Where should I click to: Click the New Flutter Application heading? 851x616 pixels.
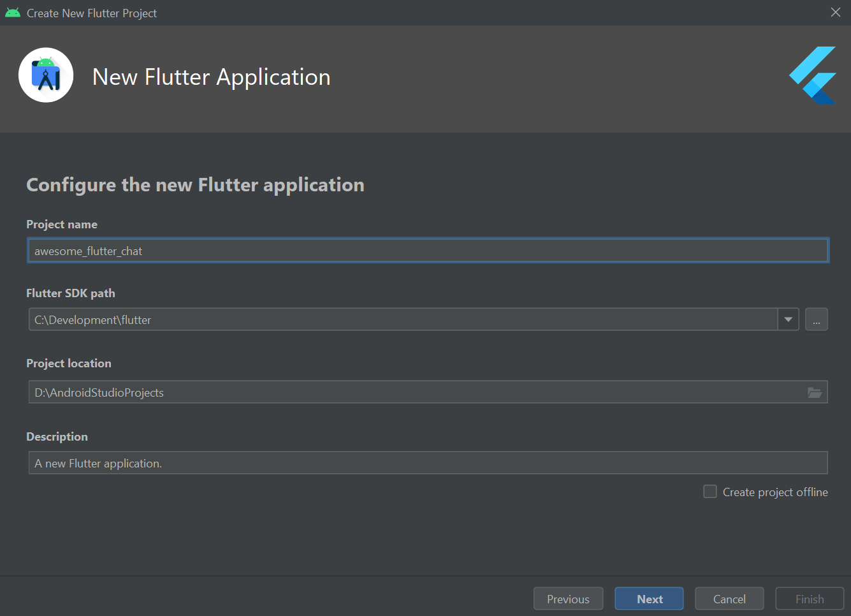point(212,77)
